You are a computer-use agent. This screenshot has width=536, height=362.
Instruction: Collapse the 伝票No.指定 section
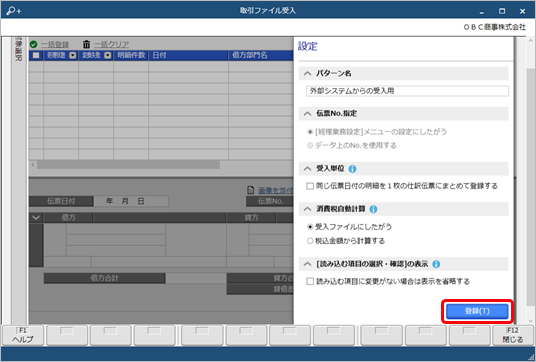point(307,113)
